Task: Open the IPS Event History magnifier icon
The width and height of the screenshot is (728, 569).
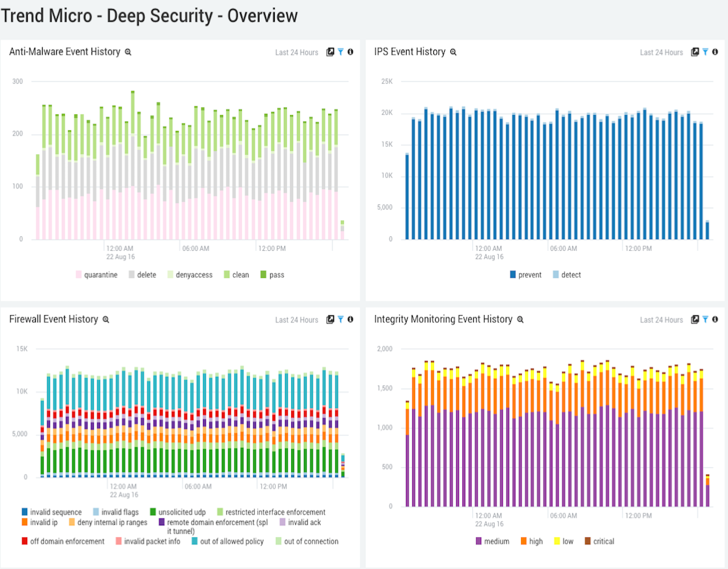Action: click(x=453, y=52)
